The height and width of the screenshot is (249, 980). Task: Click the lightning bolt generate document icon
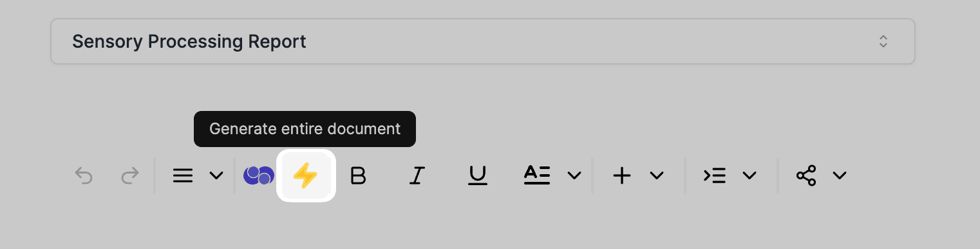pyautogui.click(x=306, y=175)
